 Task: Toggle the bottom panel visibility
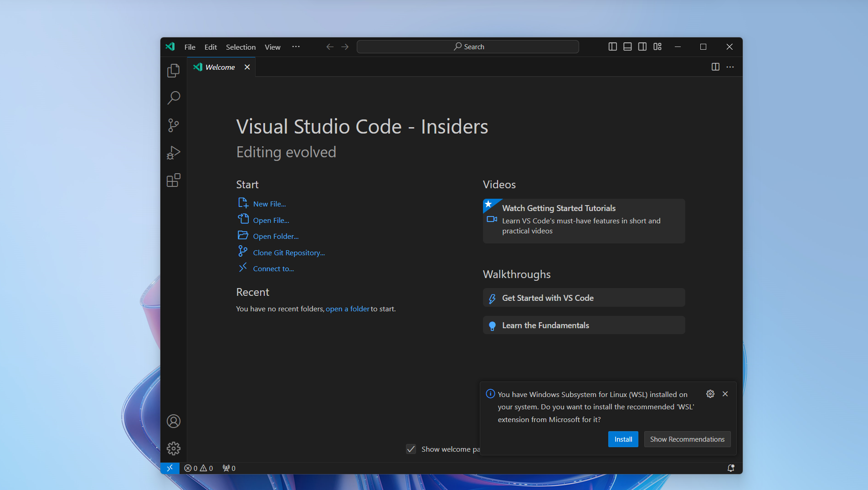point(627,46)
